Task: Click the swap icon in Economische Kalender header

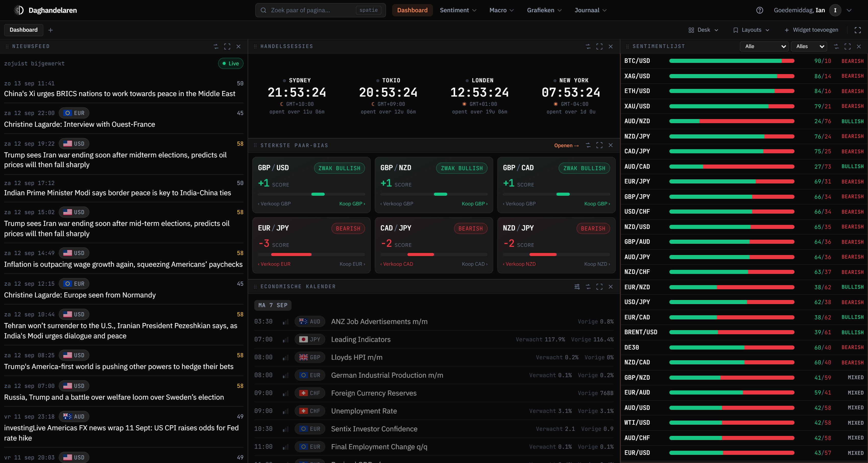Action: tap(588, 287)
